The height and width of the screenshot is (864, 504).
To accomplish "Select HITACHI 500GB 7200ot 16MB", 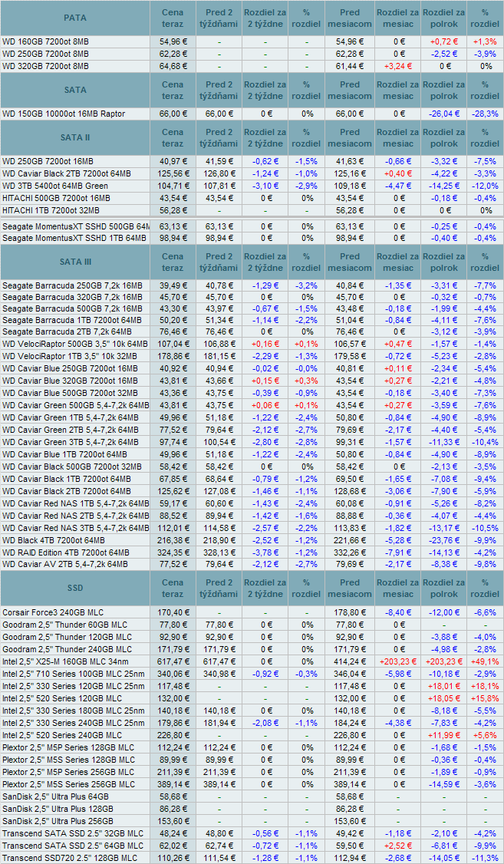I will point(56,198).
